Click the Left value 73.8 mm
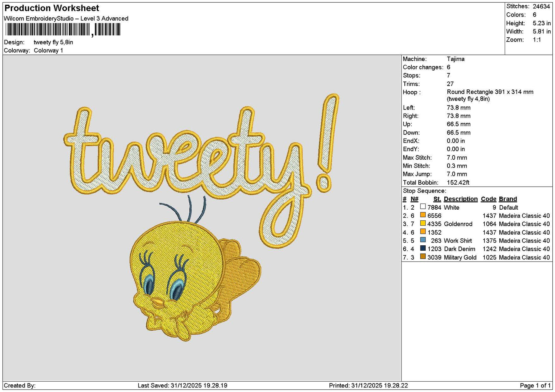 [x=459, y=108]
